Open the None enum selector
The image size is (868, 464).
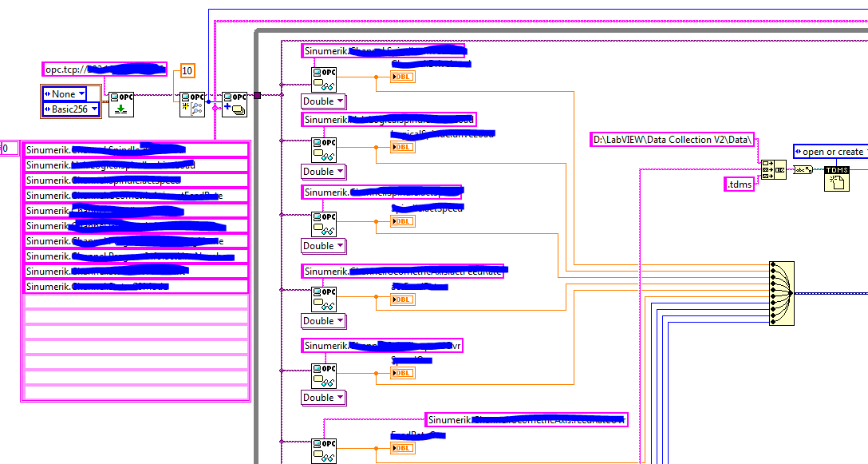coord(64,93)
